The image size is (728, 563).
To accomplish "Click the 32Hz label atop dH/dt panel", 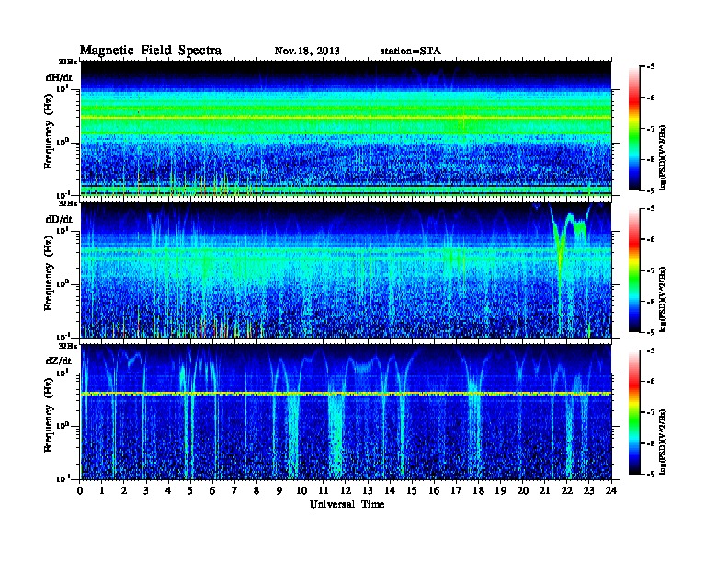I will point(68,62).
